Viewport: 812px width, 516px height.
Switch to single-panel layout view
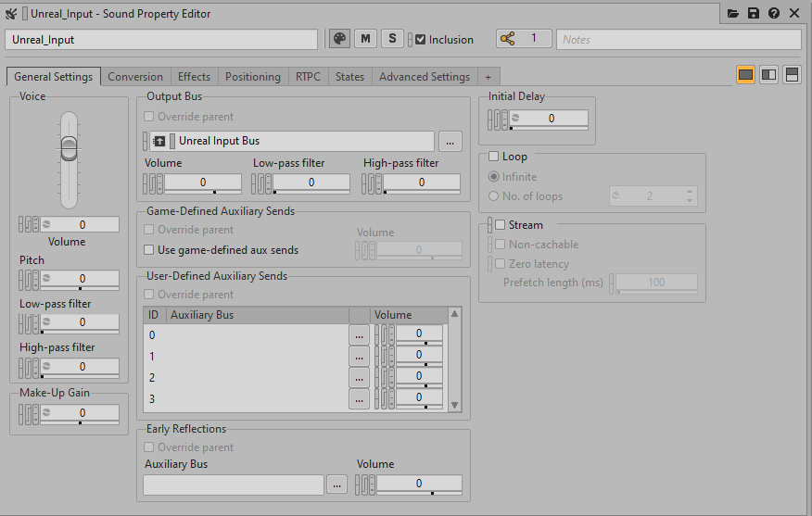coord(745,75)
